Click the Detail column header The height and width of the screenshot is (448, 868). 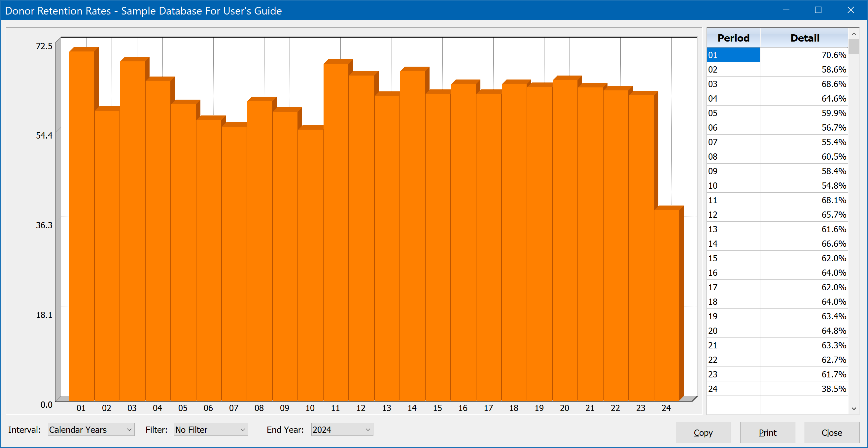(804, 38)
